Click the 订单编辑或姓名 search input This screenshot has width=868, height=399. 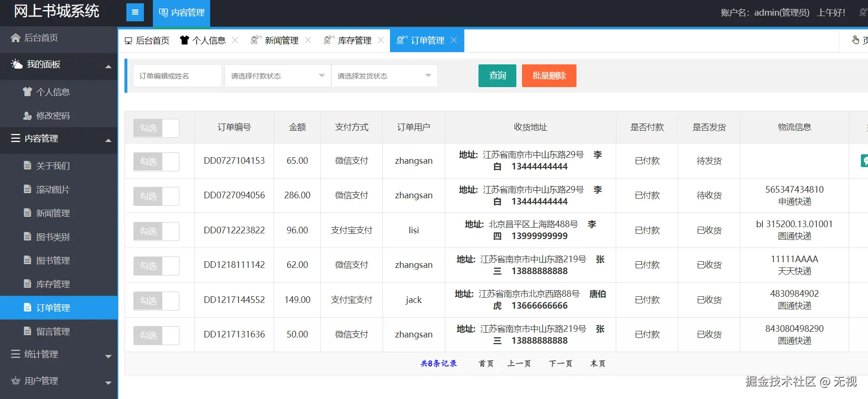tap(177, 76)
